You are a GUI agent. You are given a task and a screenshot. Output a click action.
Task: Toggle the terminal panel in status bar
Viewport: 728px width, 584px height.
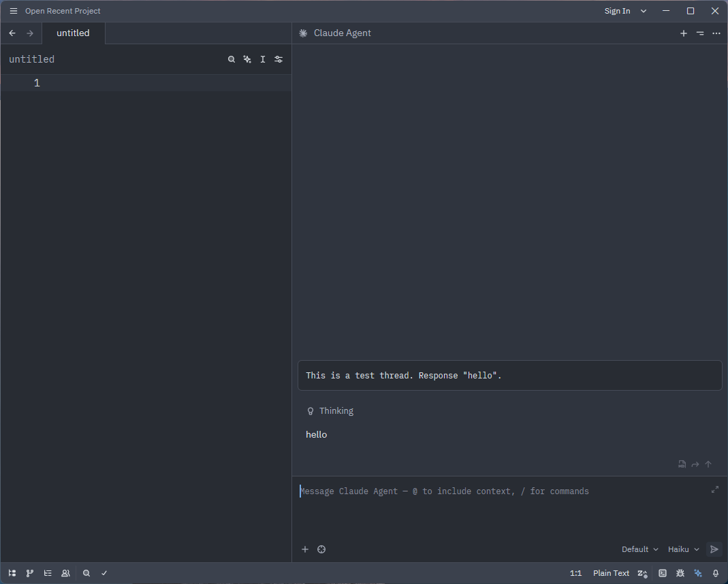663,573
